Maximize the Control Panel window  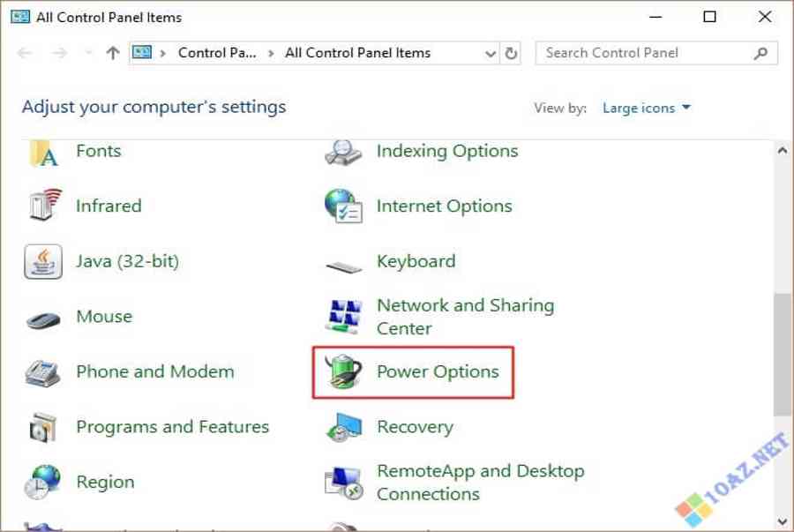point(710,17)
